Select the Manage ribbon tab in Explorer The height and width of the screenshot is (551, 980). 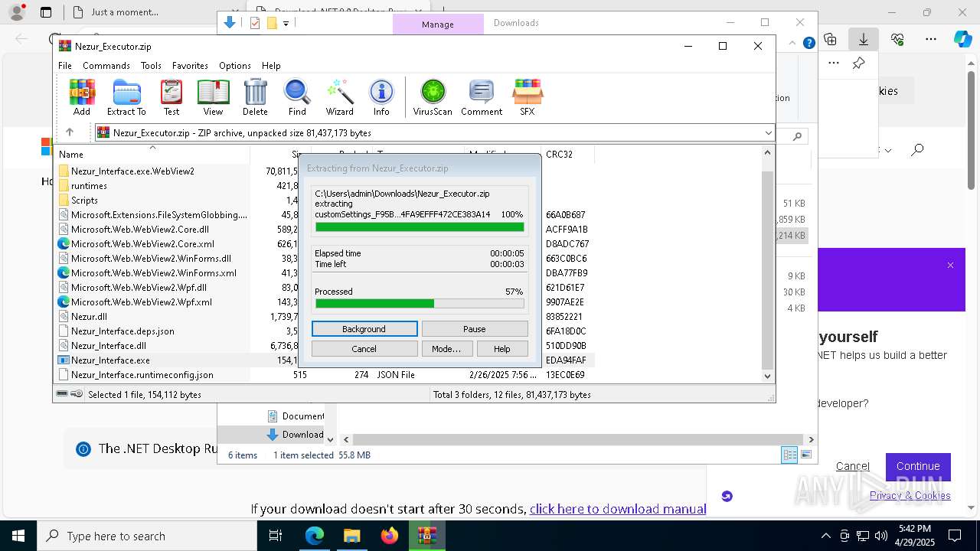click(438, 24)
